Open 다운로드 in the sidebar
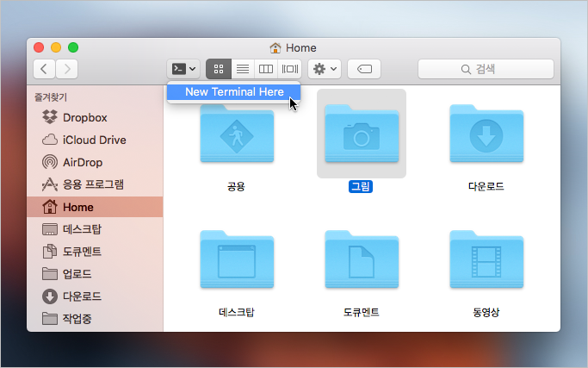Screen dimensions: 588x368 click(x=95, y=296)
